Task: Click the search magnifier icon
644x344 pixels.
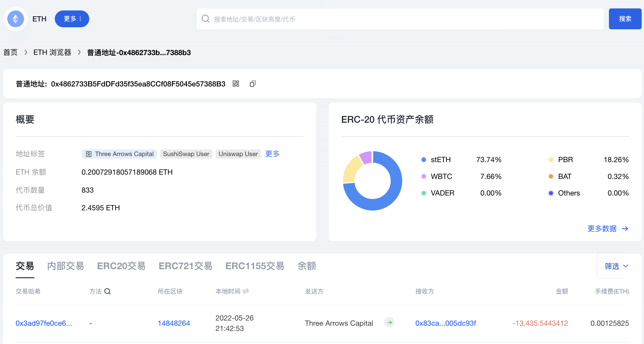Action: [205, 19]
